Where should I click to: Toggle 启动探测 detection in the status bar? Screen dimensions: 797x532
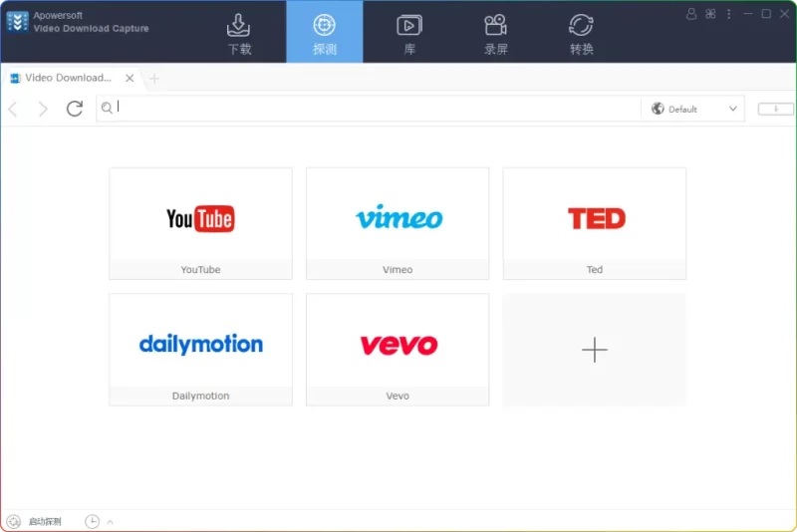pos(34,521)
